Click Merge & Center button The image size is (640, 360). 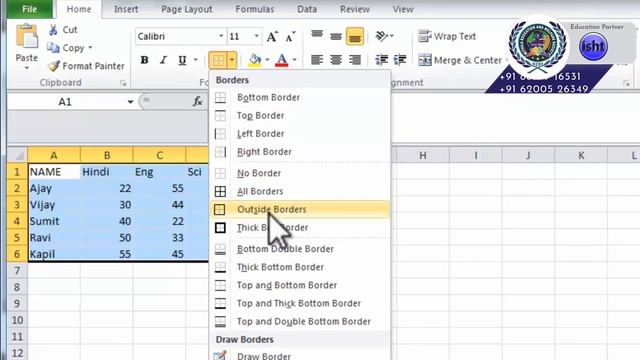point(460,60)
